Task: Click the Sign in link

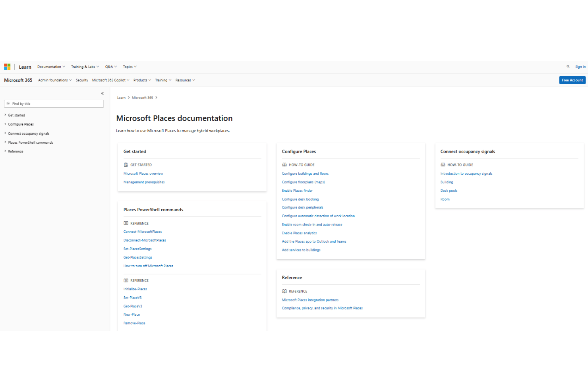Action: click(x=580, y=67)
